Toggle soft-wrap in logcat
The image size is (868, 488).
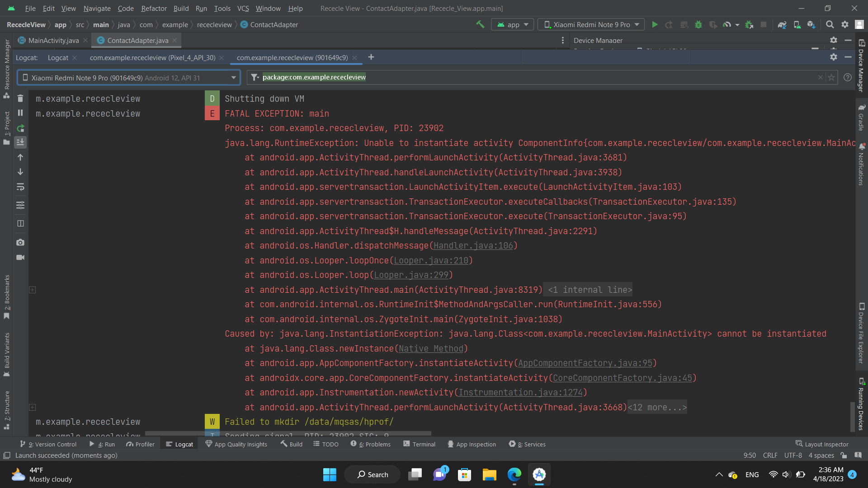pyautogui.click(x=20, y=187)
